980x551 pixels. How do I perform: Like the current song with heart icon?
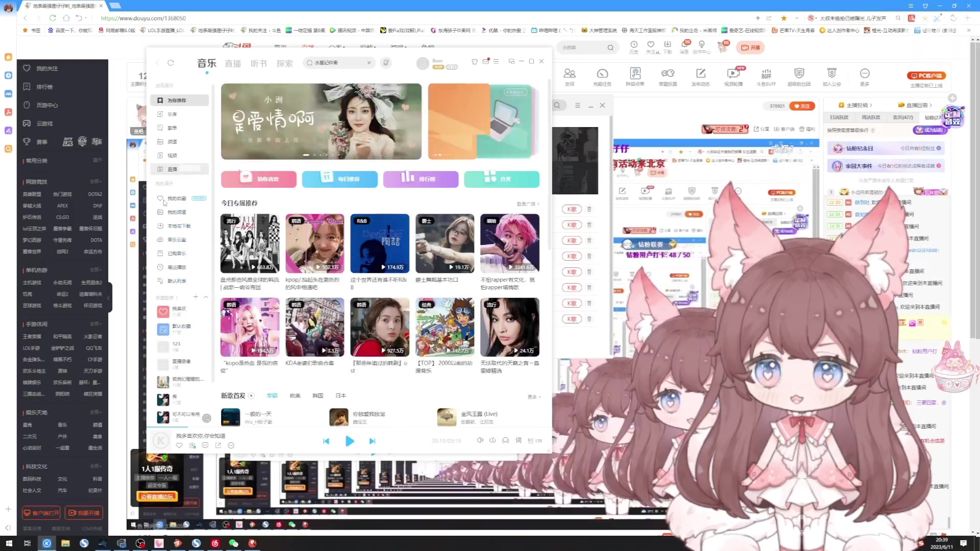[179, 445]
